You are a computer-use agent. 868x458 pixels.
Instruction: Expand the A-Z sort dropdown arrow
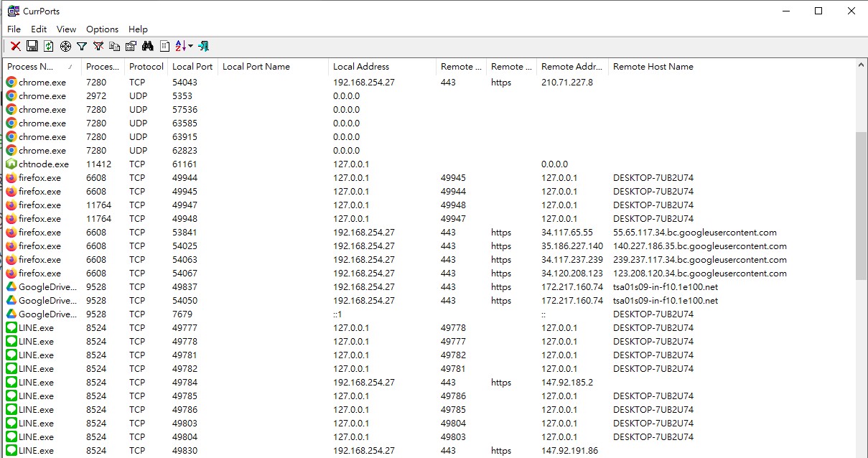pyautogui.click(x=191, y=46)
